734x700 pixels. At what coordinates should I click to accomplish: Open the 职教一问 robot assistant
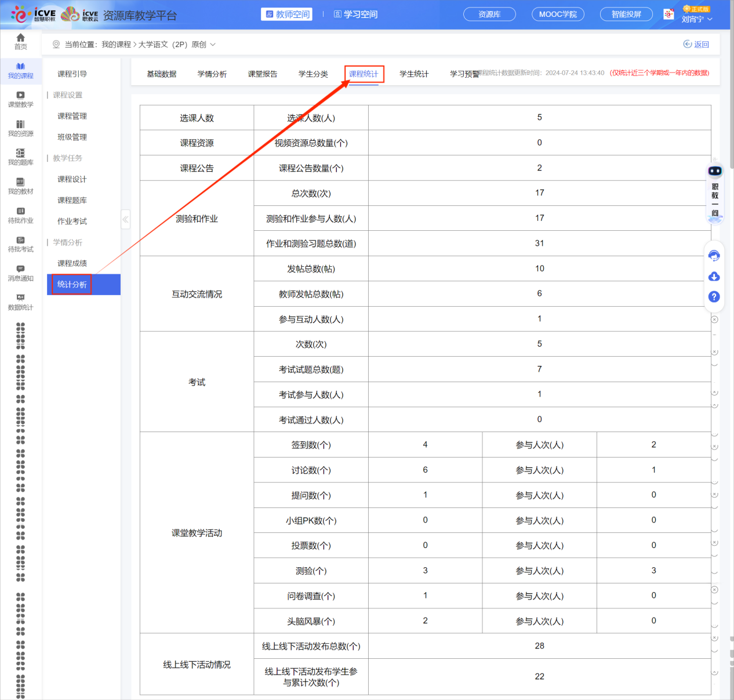click(715, 191)
